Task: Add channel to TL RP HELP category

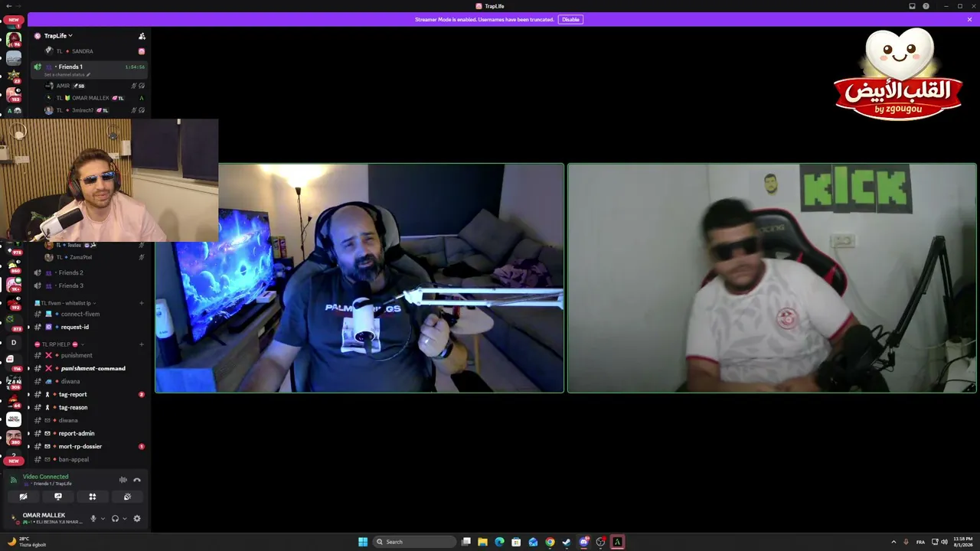Action: click(142, 344)
